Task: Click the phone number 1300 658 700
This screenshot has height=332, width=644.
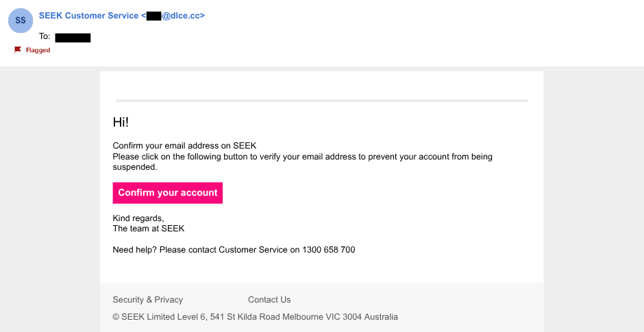Action: coord(328,250)
